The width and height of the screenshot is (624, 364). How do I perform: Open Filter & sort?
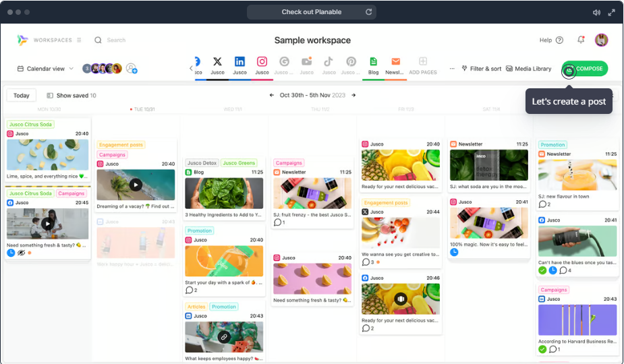(x=481, y=69)
